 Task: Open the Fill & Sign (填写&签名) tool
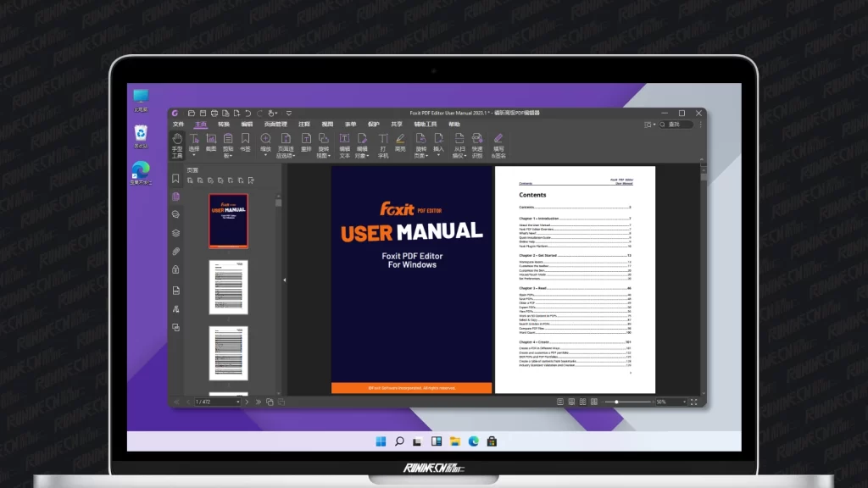coord(498,141)
